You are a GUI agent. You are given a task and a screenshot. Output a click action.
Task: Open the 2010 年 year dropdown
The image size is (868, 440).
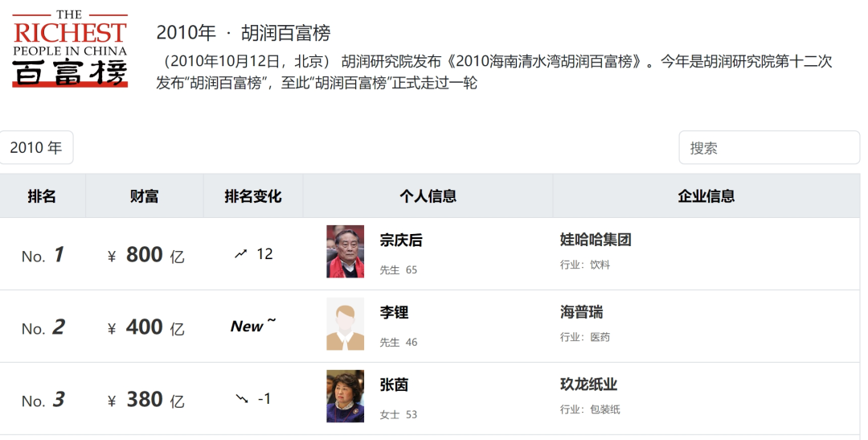[36, 147]
